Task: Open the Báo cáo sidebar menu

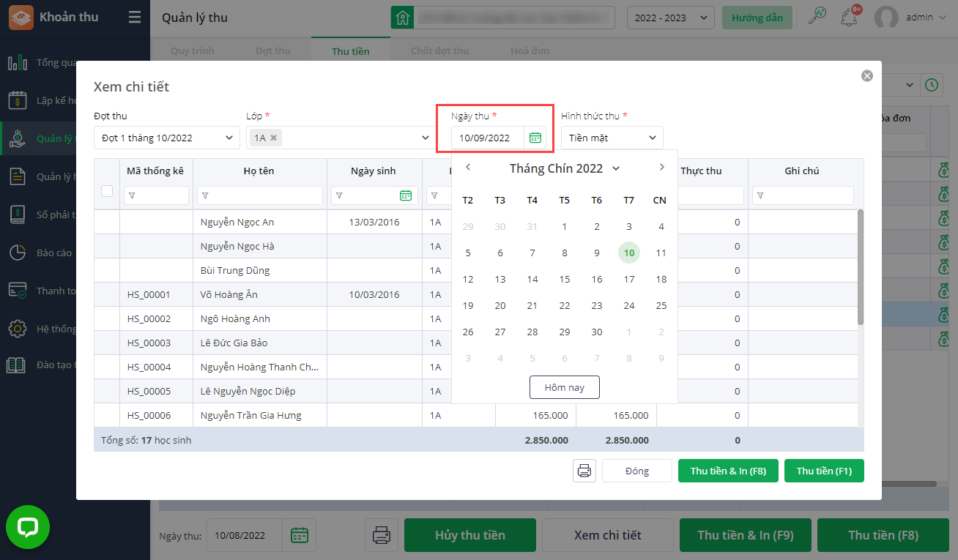Action: [x=54, y=253]
